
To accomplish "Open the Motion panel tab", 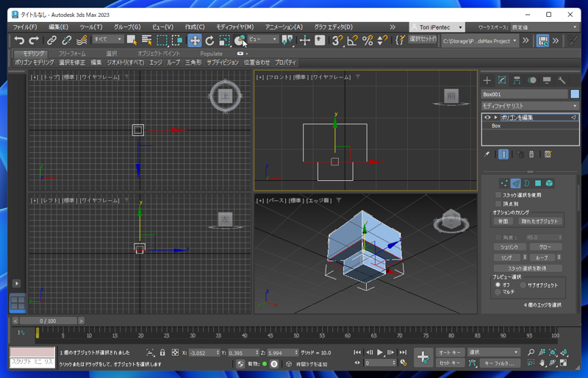I will click(x=531, y=80).
